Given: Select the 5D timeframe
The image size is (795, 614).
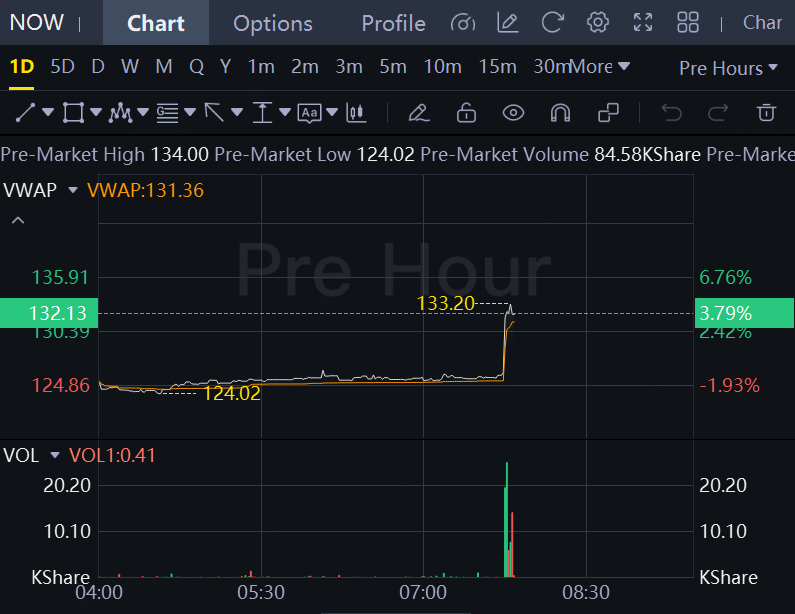Looking at the screenshot, I should coord(62,66).
